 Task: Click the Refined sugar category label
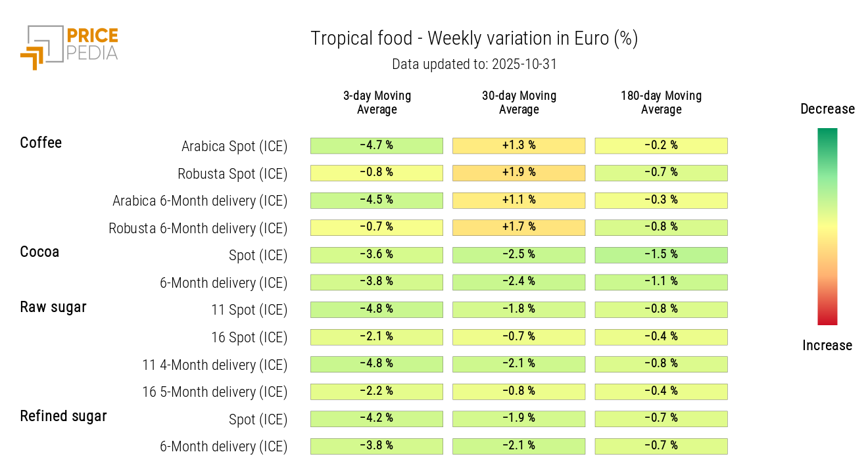point(63,416)
